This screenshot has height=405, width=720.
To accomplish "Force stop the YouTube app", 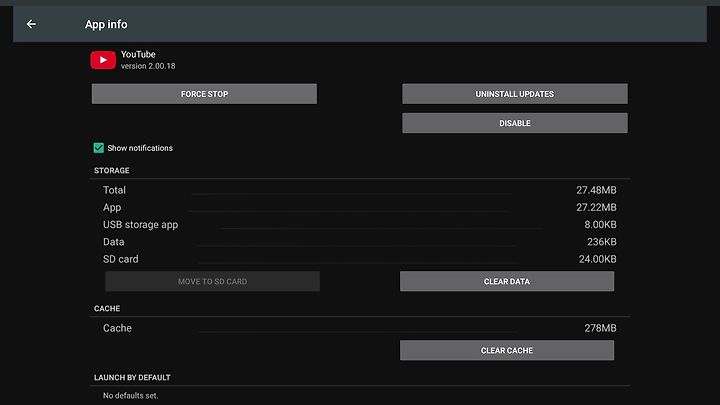I will [204, 94].
